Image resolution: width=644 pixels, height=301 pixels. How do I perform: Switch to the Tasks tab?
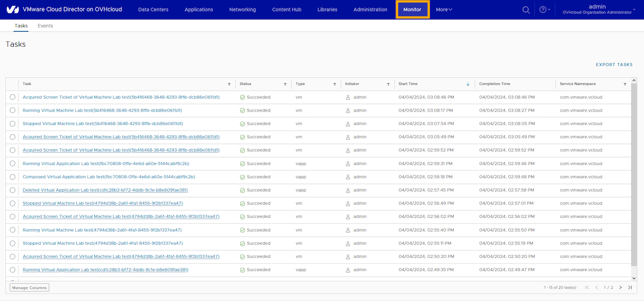[x=21, y=26]
